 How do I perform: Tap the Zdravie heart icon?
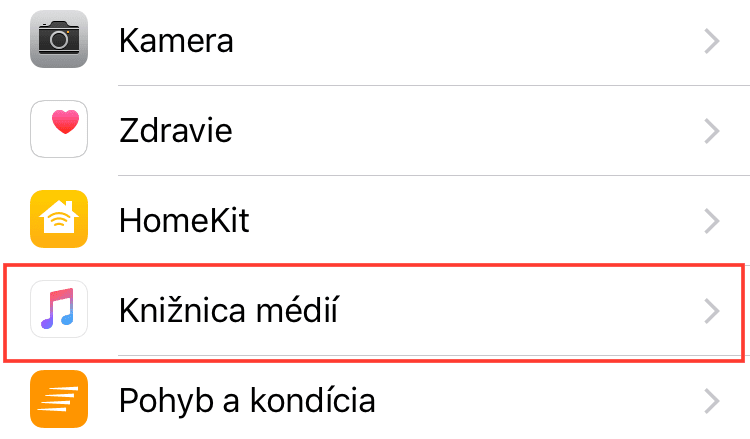[x=59, y=129]
